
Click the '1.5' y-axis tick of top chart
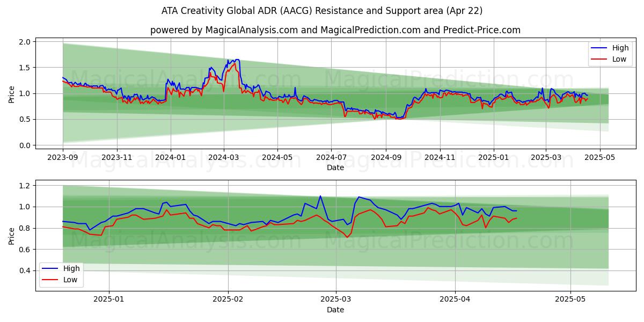point(25,68)
